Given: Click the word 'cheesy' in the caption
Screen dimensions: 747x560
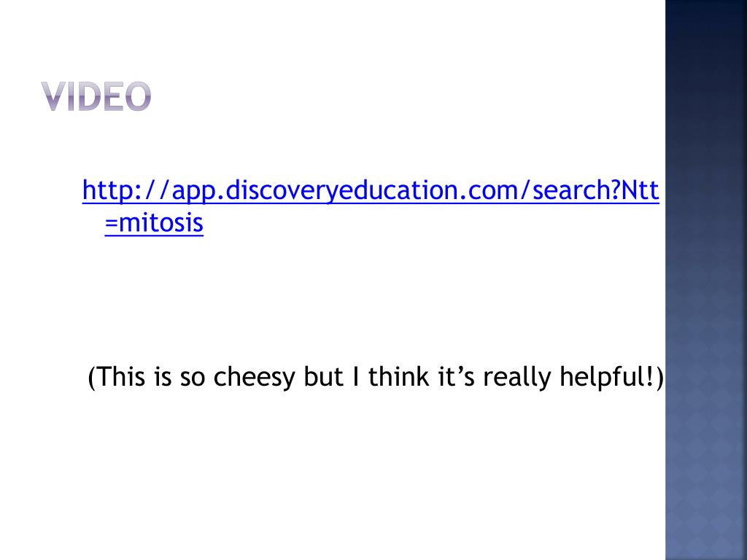Looking at the screenshot, I should [254, 377].
